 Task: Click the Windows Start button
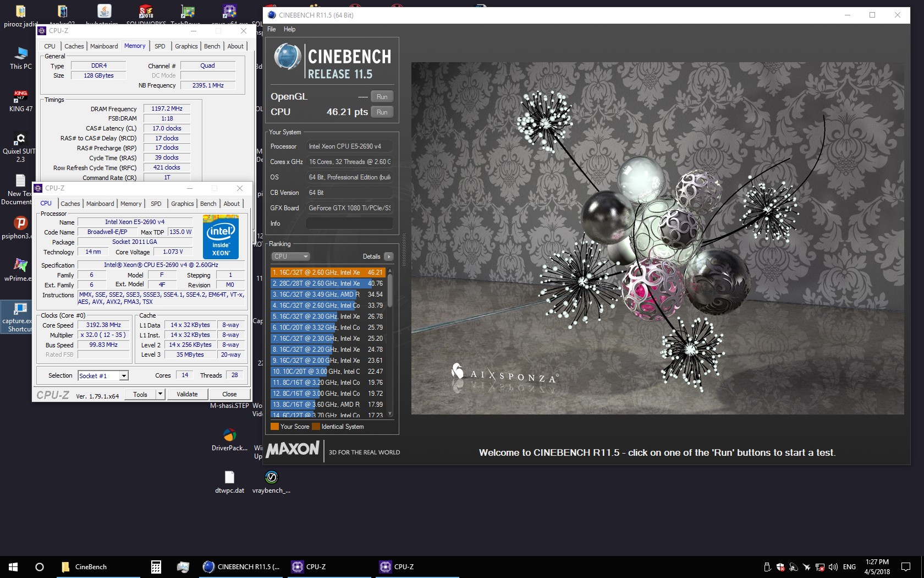tap(13, 566)
